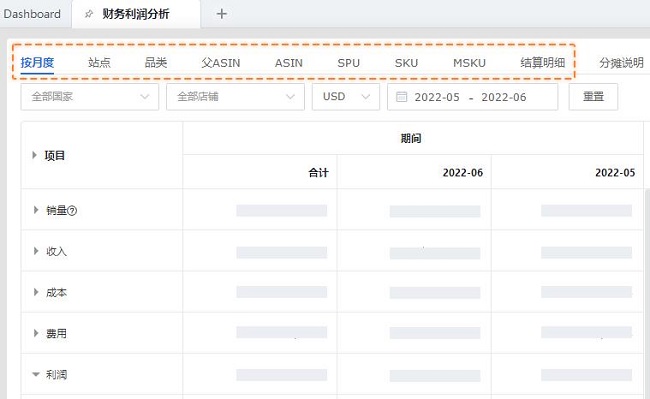The width and height of the screenshot is (650, 399).
Task: Expand the 费用 row
Action: [x=36, y=333]
